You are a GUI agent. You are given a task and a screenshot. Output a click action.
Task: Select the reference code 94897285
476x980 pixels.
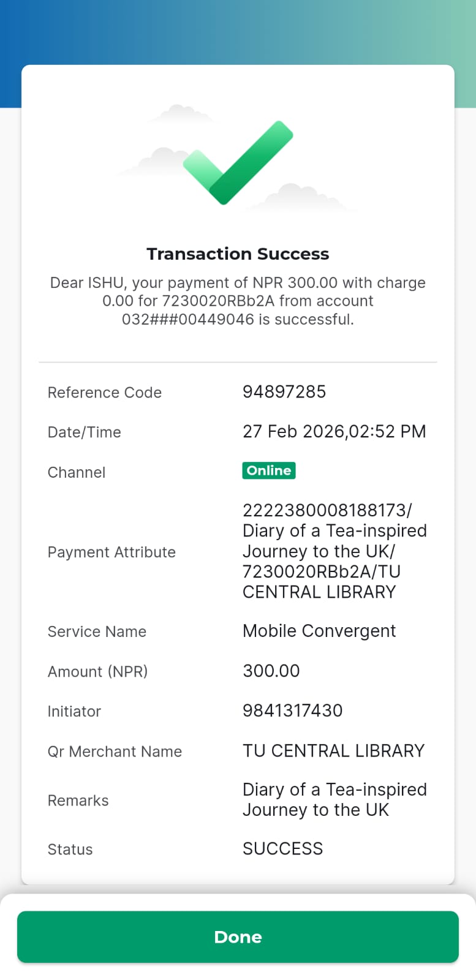284,392
